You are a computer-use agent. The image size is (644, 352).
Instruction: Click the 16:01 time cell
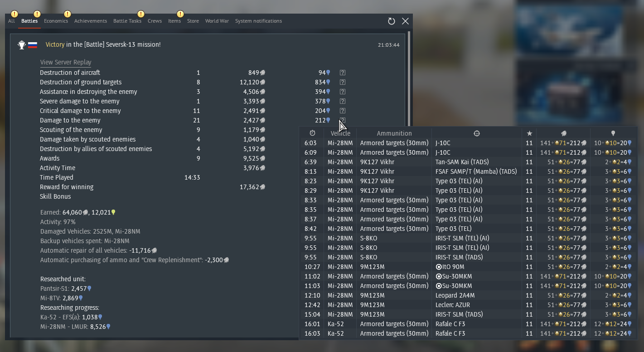tap(312, 324)
